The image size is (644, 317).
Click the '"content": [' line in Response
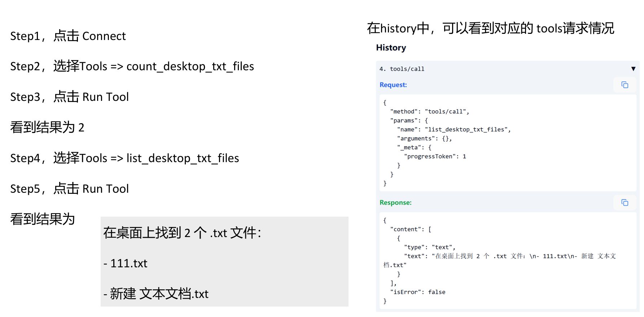[x=411, y=229]
